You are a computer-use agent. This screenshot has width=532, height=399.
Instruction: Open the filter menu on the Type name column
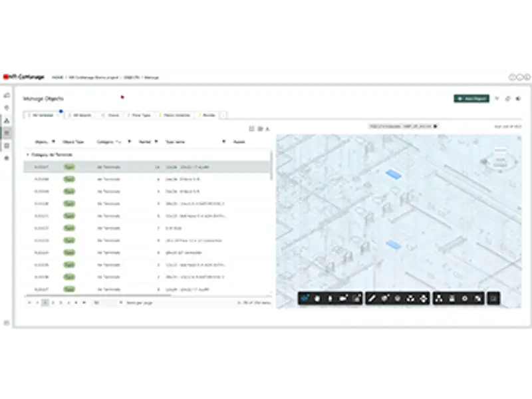[x=223, y=142]
